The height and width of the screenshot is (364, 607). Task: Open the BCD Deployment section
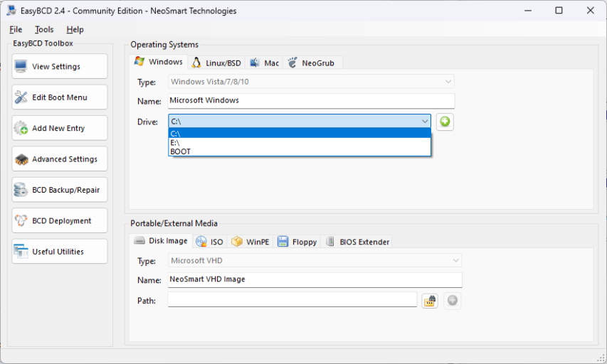click(x=60, y=221)
